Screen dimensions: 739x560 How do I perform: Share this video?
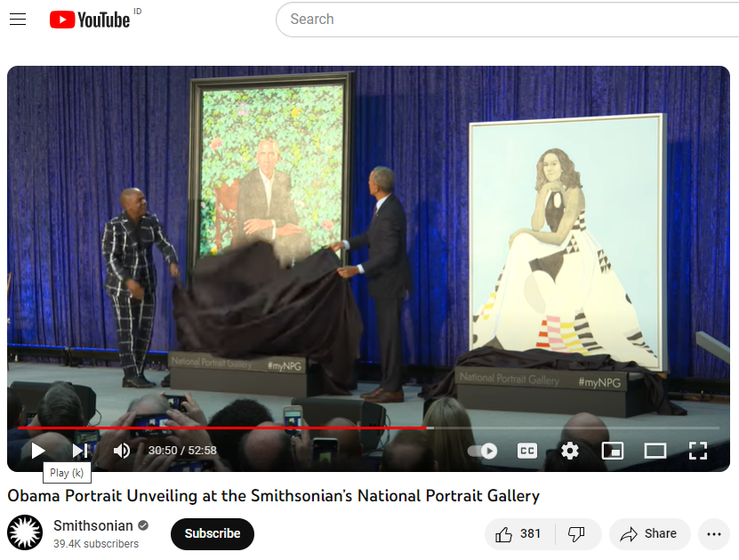tap(649, 533)
